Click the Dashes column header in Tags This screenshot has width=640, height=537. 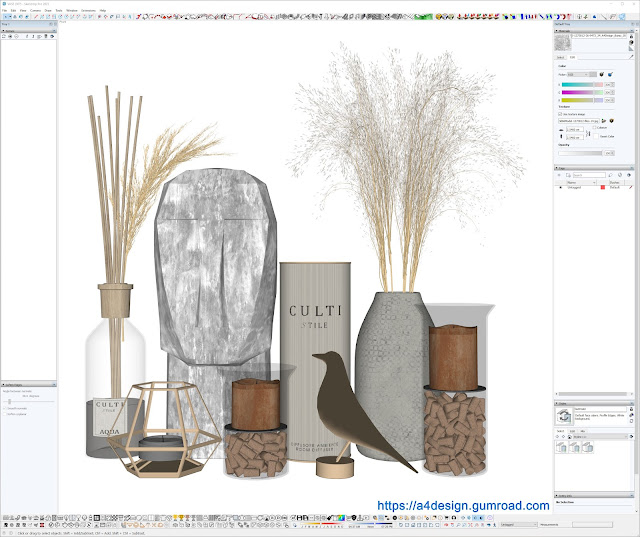coord(616,182)
